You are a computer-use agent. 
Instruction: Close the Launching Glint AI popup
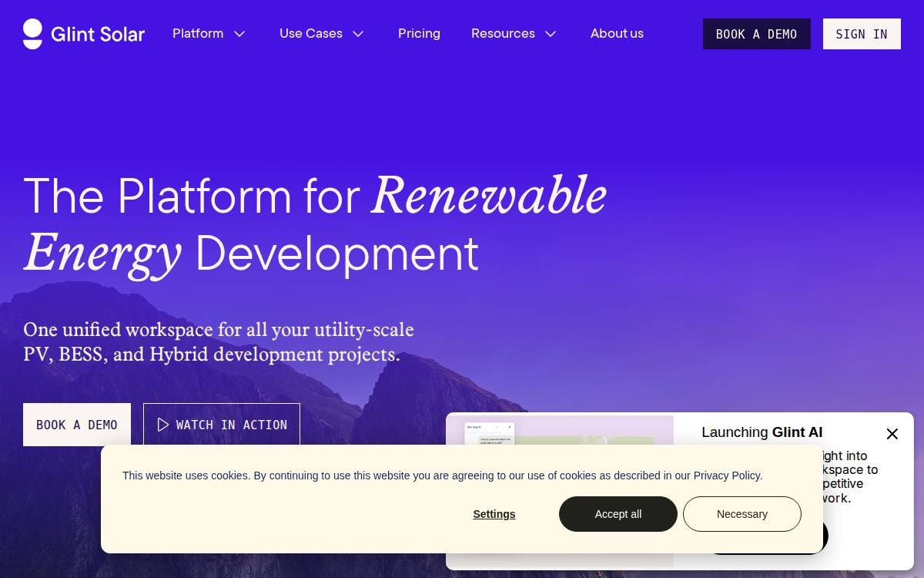(892, 434)
